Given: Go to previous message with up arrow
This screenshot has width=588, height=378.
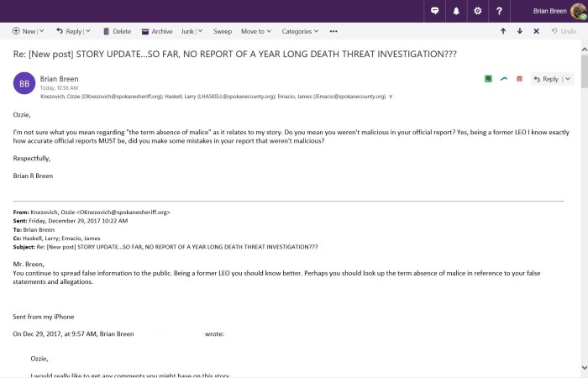Looking at the screenshot, I should 503,31.
